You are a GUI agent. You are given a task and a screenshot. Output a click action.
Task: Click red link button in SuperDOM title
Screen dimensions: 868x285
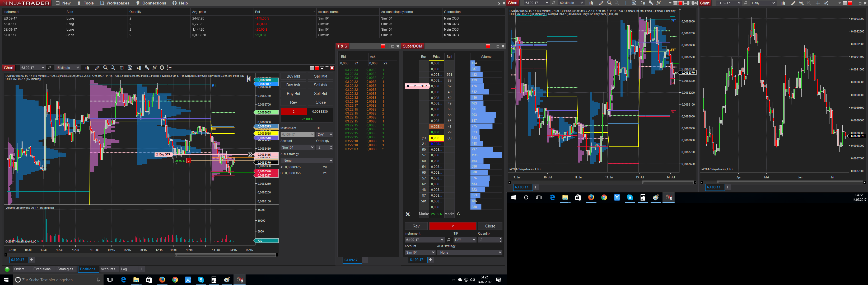click(488, 46)
